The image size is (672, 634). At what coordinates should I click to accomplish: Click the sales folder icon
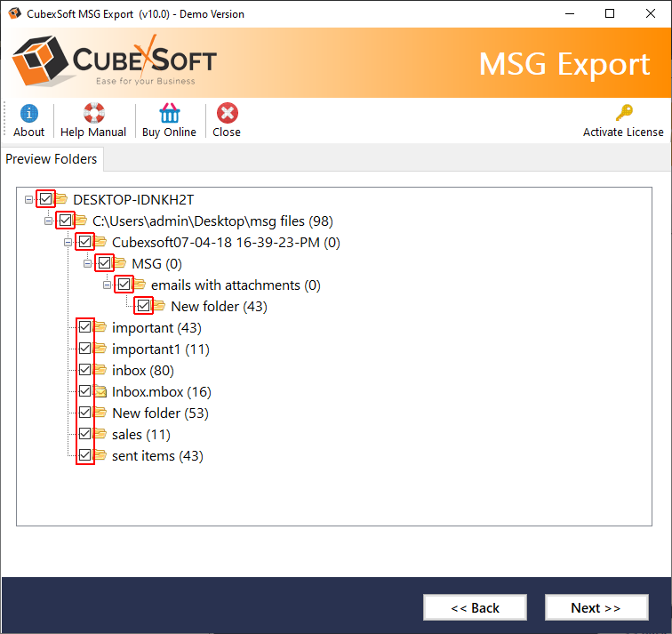click(x=100, y=434)
